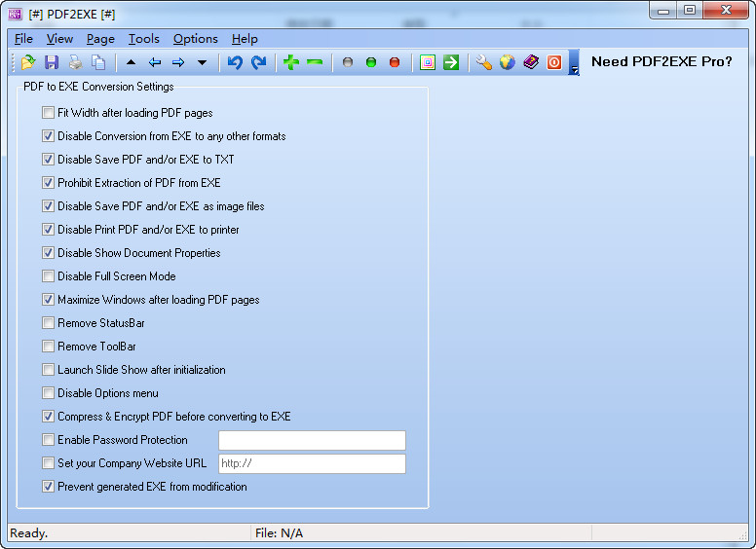Viewport: 756px width, 549px height.
Task: Click the orange power exit icon
Action: point(554,62)
